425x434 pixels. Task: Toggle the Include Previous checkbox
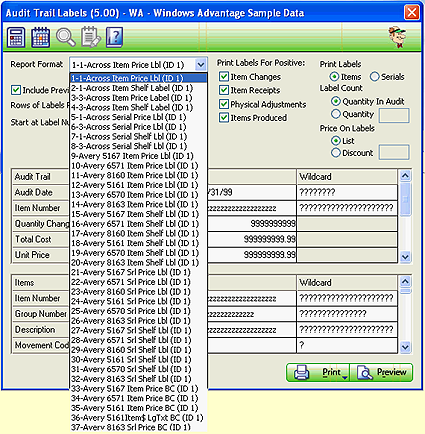(15, 90)
